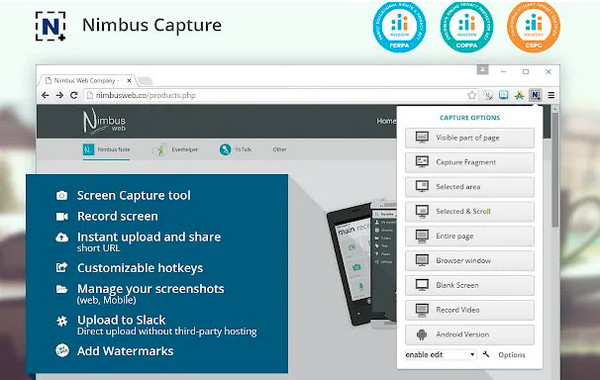Image resolution: width=600 pixels, height=380 pixels.
Task: Open Options in the capture popup
Action: pyautogui.click(x=512, y=355)
